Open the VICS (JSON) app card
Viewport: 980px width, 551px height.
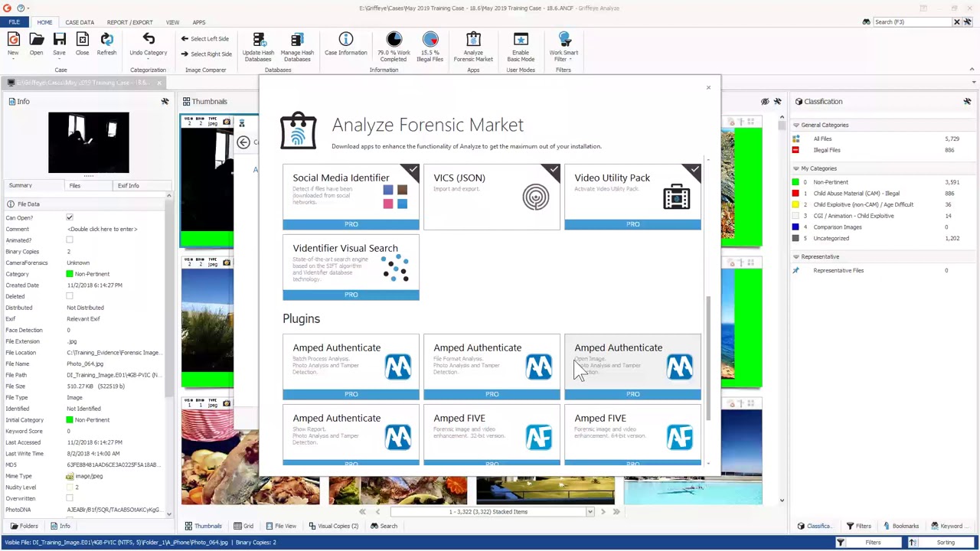point(492,197)
